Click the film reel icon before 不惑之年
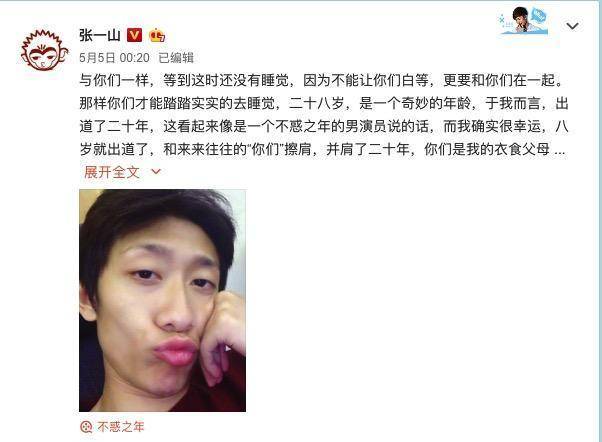Image resolution: width=602 pixels, height=442 pixels. pos(86,427)
